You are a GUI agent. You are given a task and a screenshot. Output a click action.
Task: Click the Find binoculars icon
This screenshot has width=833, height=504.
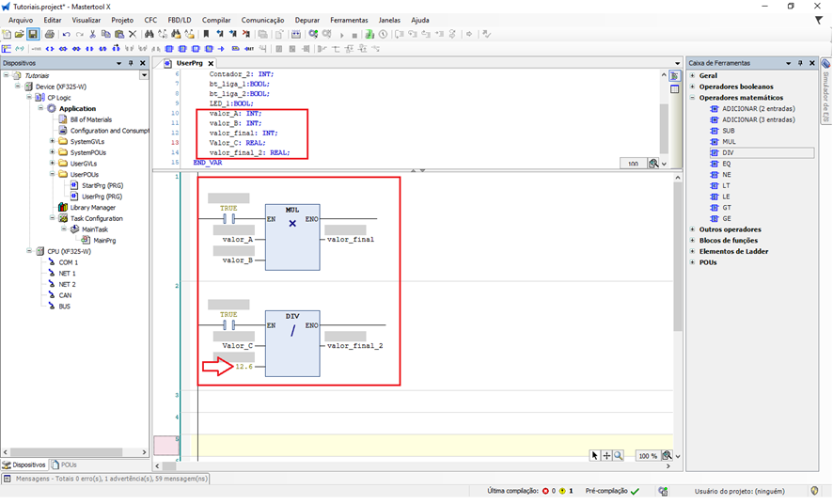tap(149, 34)
